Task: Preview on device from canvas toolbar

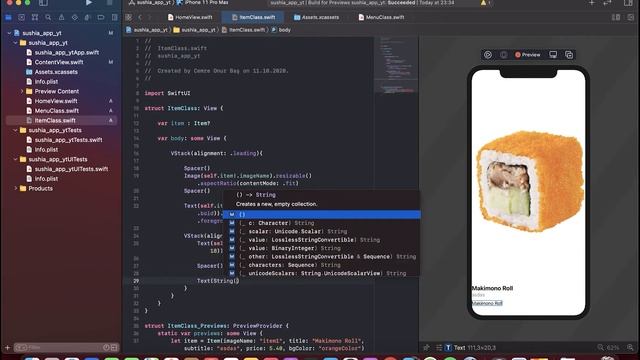Action: (553, 55)
